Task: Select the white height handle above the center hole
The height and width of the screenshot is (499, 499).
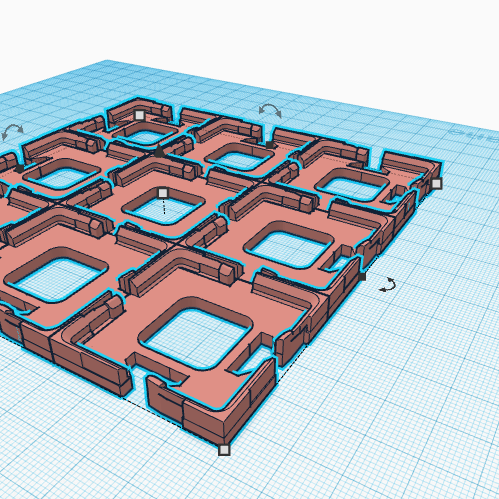Action: [163, 193]
